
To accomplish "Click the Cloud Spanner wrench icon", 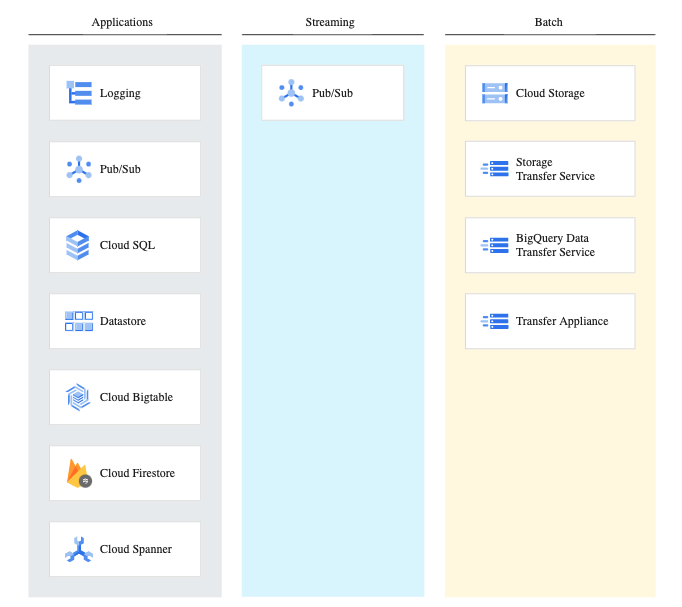I will [x=78, y=549].
